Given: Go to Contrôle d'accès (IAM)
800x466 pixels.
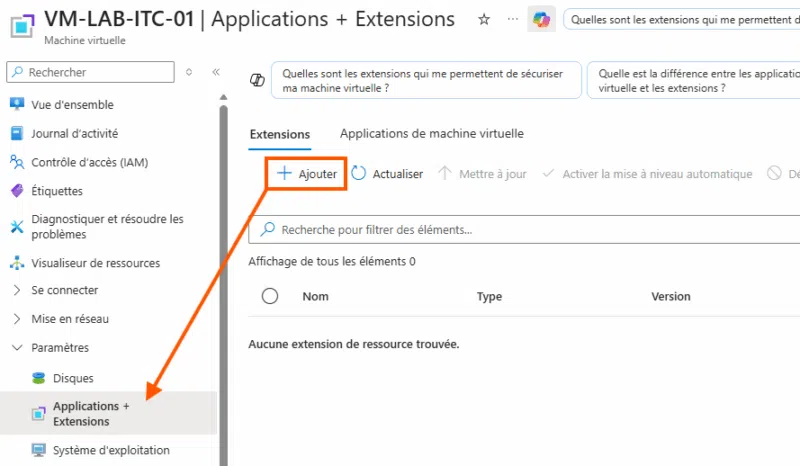Looking at the screenshot, I should (90, 162).
